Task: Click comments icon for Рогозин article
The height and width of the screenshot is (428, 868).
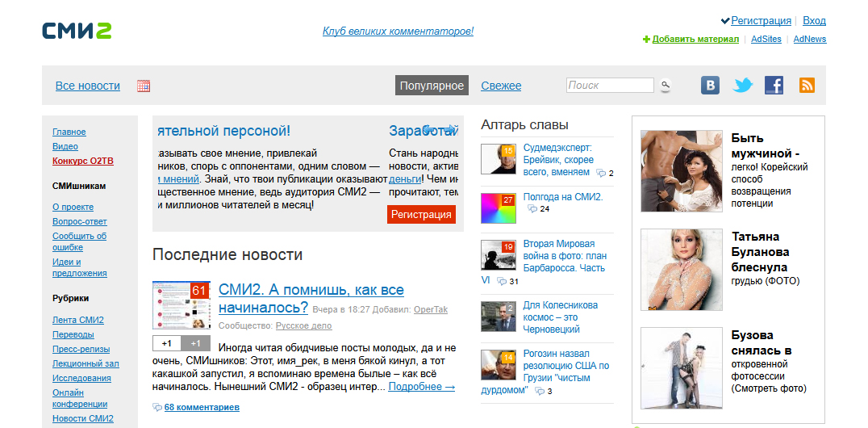Action: point(539,392)
